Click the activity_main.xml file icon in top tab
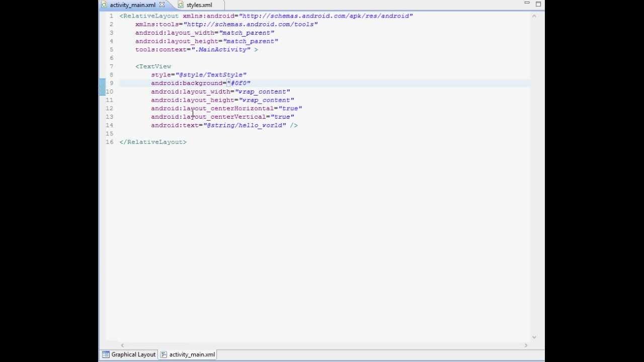Image resolution: width=644 pixels, height=362 pixels. 104,5
